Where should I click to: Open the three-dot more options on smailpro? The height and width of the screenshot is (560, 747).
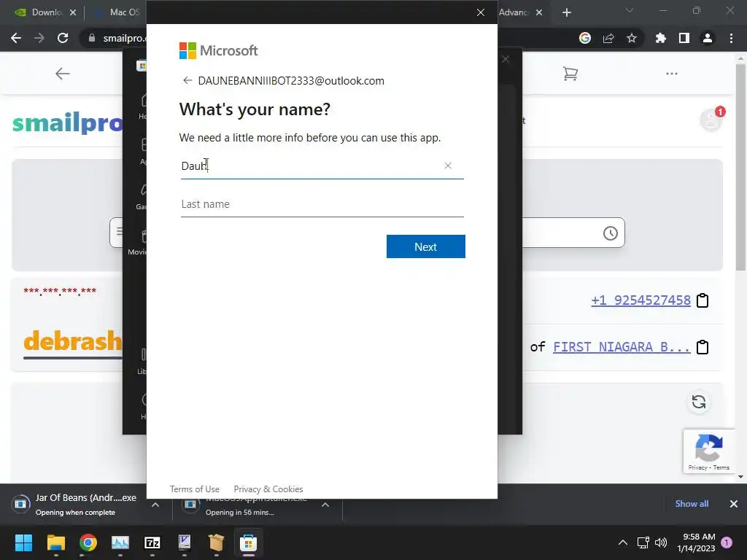[x=672, y=74]
